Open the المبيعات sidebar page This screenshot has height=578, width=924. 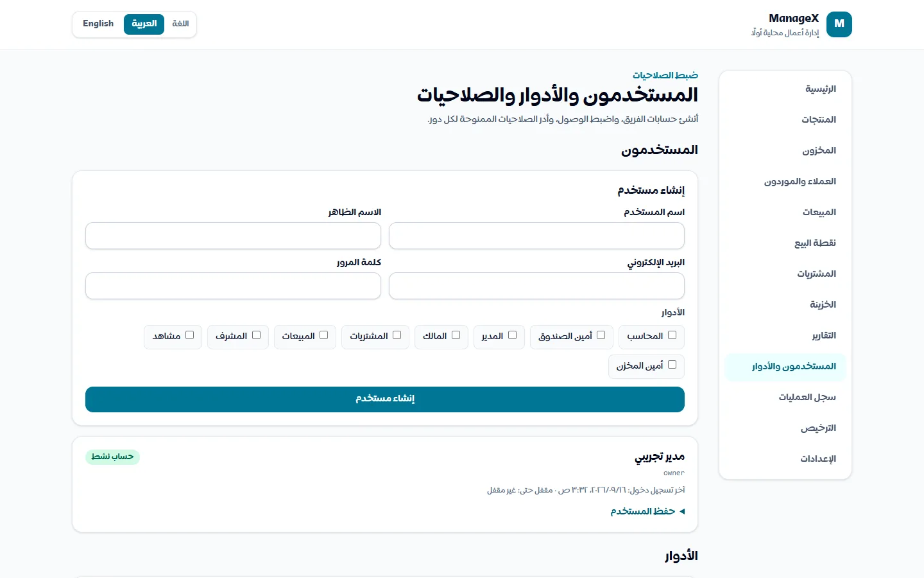[785, 212]
